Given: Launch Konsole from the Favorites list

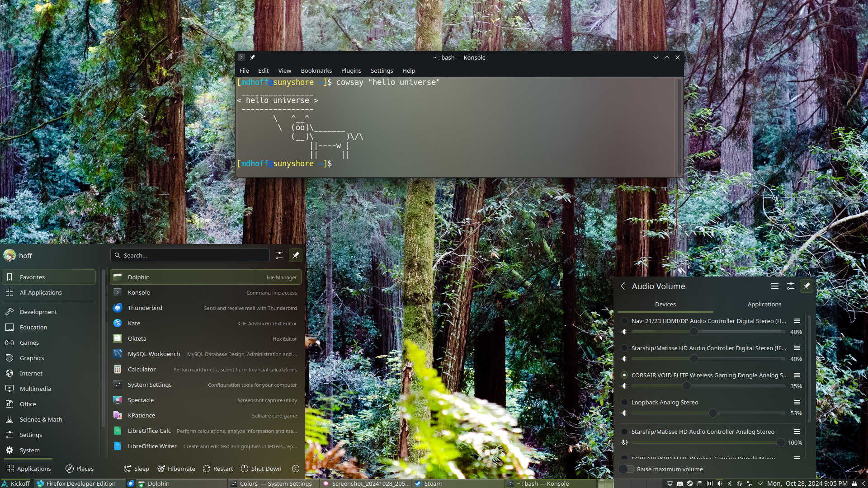Looking at the screenshot, I should (206, 292).
